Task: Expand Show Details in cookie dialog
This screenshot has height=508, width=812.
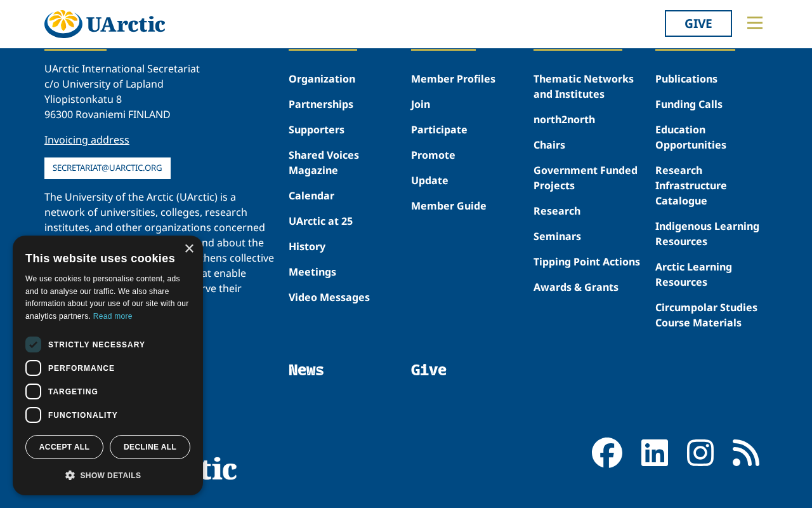Action: pyautogui.click(x=103, y=476)
